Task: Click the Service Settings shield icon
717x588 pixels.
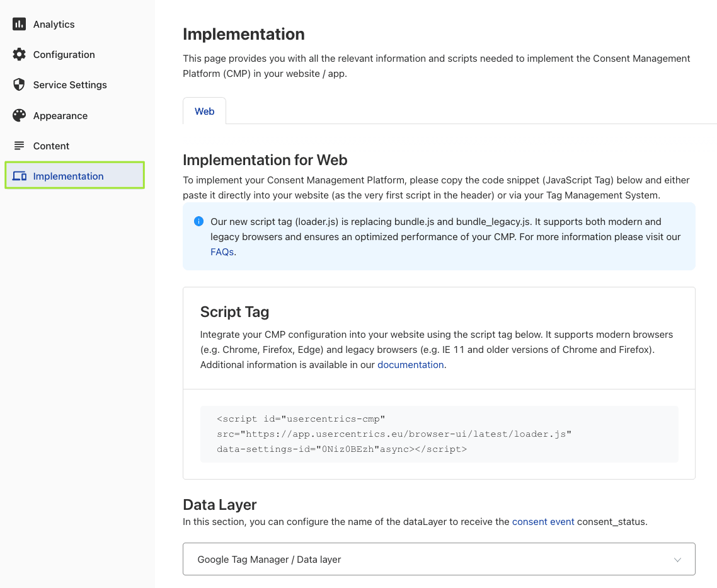Action: pyautogui.click(x=19, y=85)
